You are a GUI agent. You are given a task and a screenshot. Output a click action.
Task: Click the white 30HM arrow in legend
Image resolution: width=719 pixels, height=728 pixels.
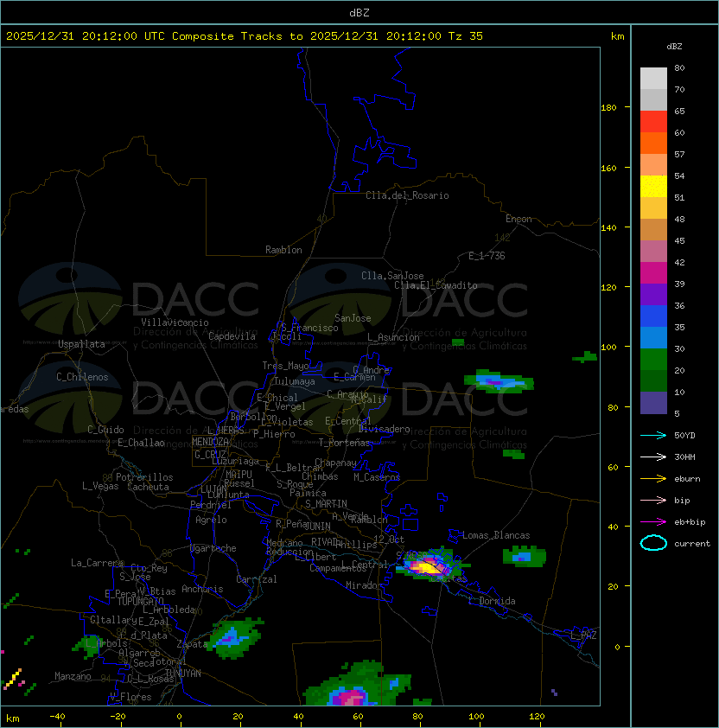(653, 457)
